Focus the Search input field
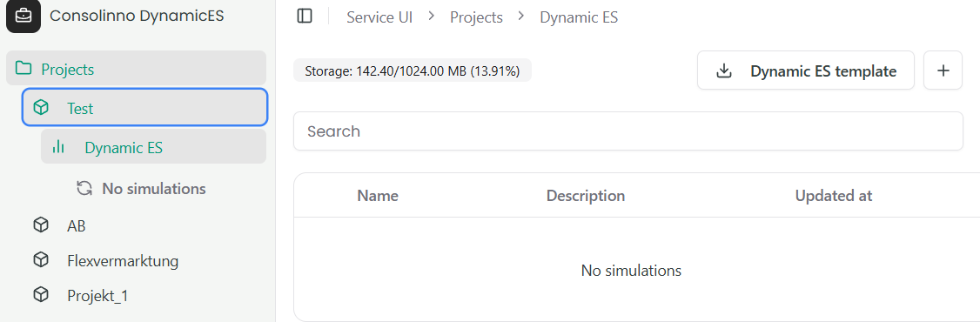This screenshot has height=322, width=980. [628, 131]
